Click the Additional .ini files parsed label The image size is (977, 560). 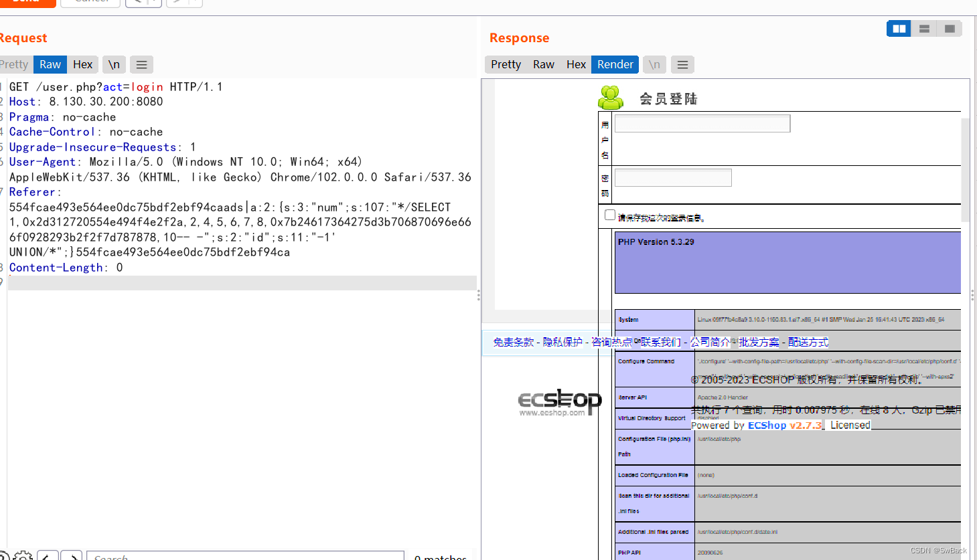[x=653, y=532]
